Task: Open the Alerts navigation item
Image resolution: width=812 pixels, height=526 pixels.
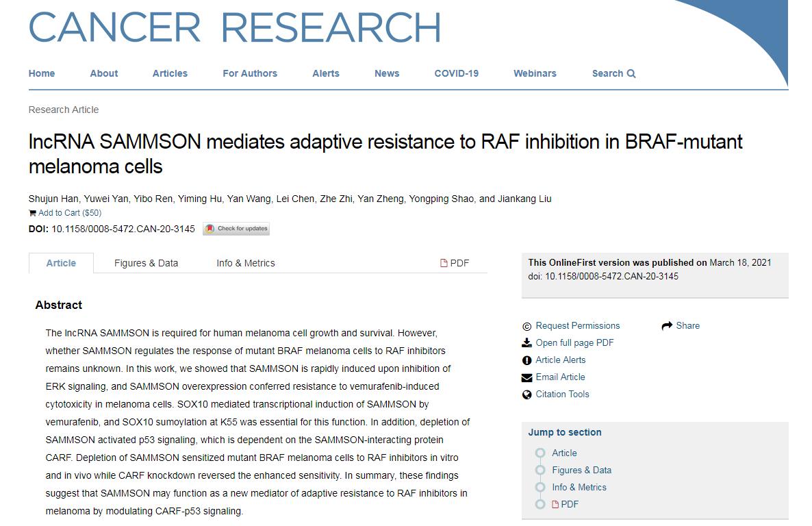Action: click(326, 73)
